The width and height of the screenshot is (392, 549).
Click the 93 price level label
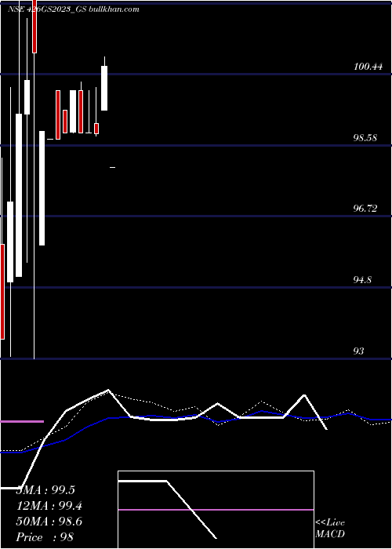coord(359,351)
